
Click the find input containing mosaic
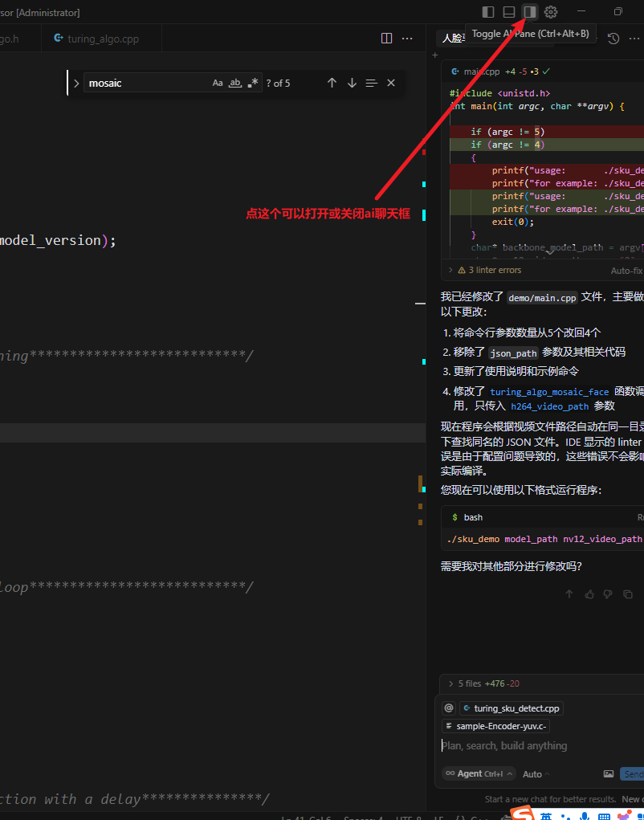pyautogui.click(x=149, y=83)
